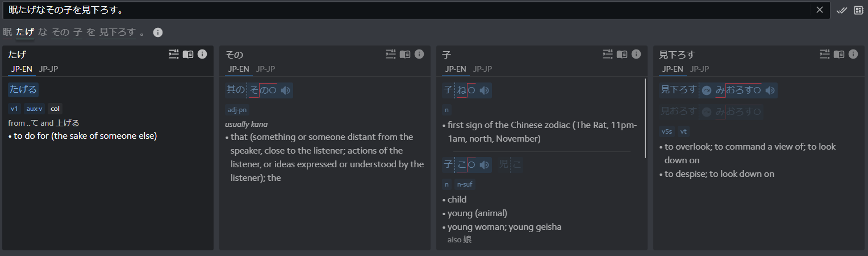This screenshot has height=256, width=868.
Task: Open info for the 見下ろす card
Action: click(x=853, y=54)
